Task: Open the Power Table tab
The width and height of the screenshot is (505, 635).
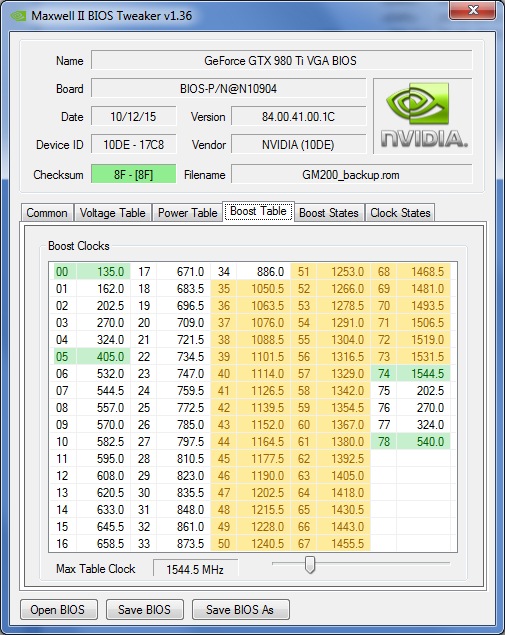Action: [x=188, y=213]
